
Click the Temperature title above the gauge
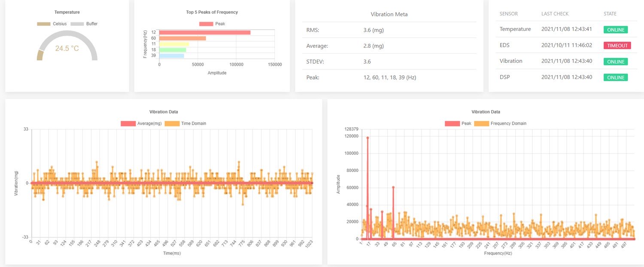(67, 12)
